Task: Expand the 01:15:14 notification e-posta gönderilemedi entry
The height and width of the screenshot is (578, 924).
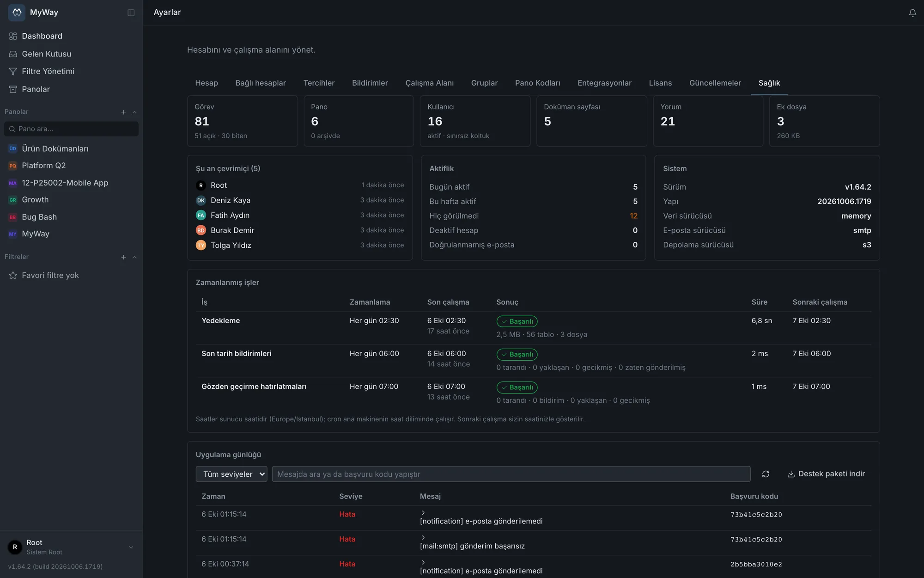Action: (x=423, y=513)
